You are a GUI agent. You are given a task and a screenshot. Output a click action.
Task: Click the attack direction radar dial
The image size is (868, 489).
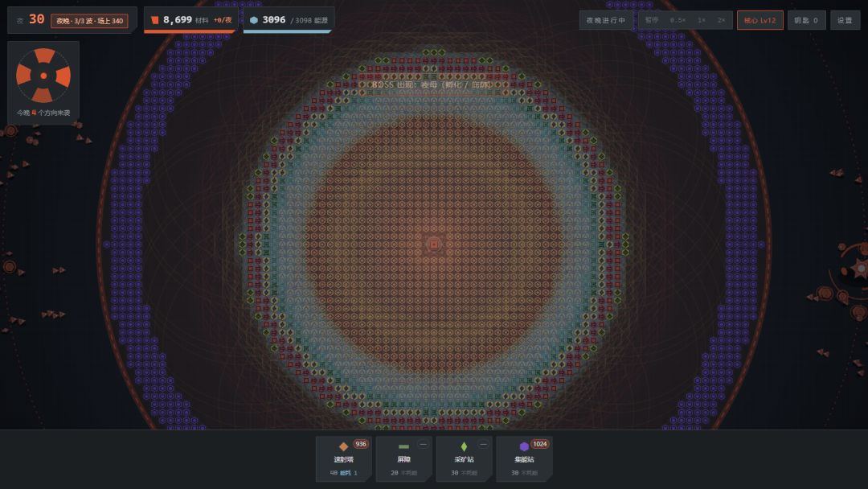point(43,76)
